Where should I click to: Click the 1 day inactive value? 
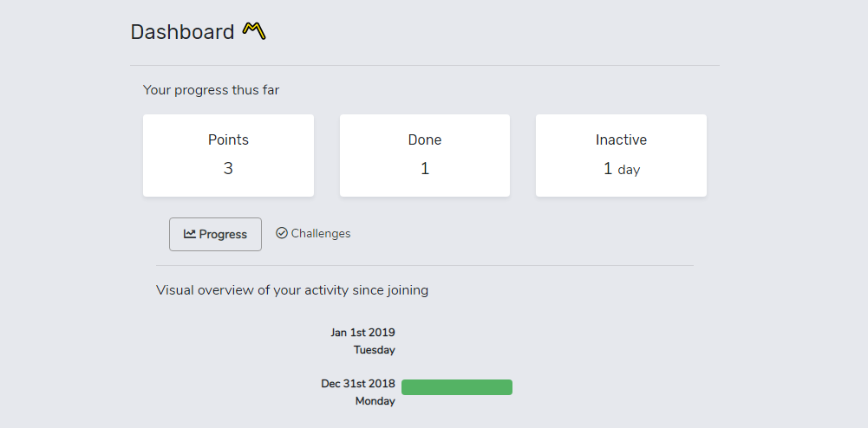click(x=621, y=169)
